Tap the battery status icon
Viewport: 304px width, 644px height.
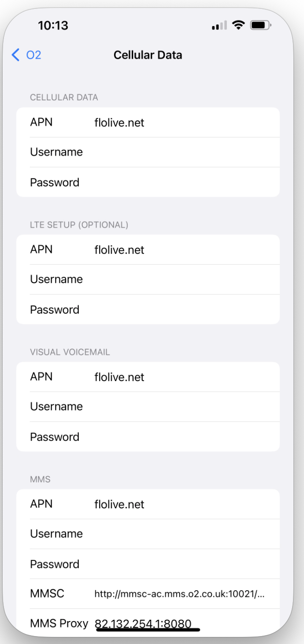coord(260,26)
